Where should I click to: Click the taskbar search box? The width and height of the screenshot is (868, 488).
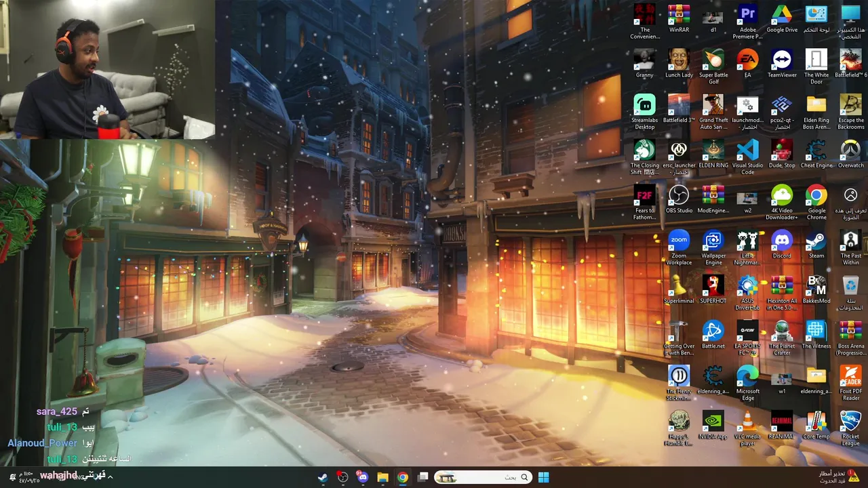[x=483, y=477]
